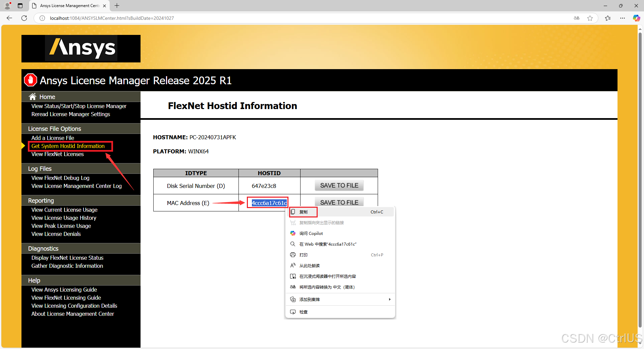Click the translate selection icon in menu
644x349 pixels.
click(x=293, y=287)
